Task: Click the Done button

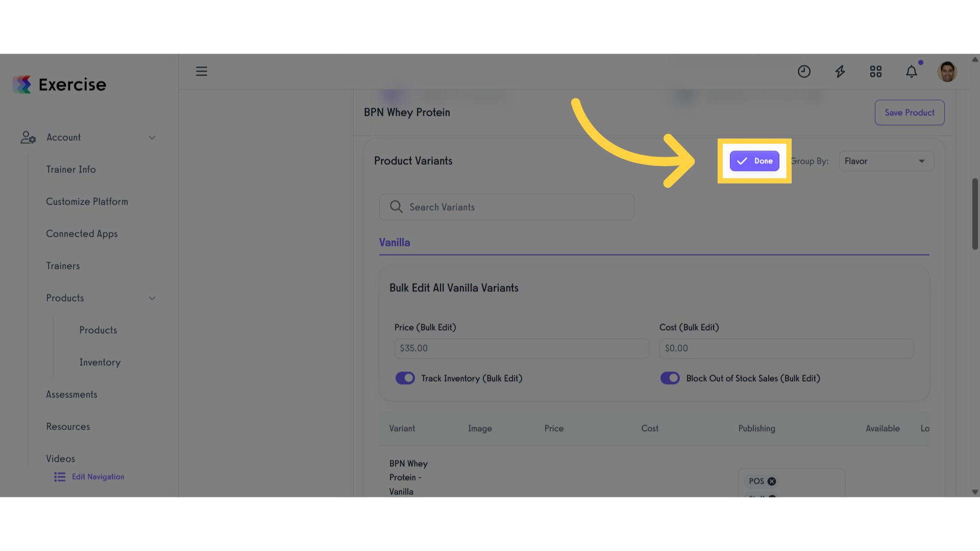Action: coord(754,161)
